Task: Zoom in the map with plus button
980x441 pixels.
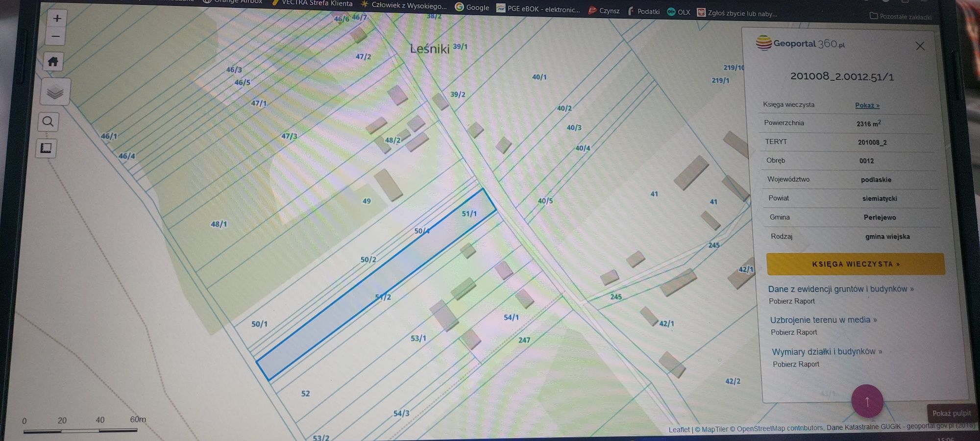Action: 57,19
